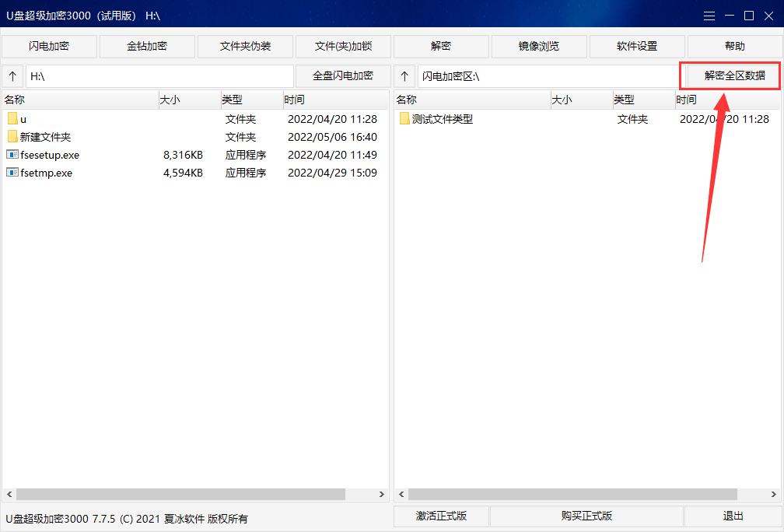Click the H:\ path input field
784x532 pixels.
tap(159, 76)
